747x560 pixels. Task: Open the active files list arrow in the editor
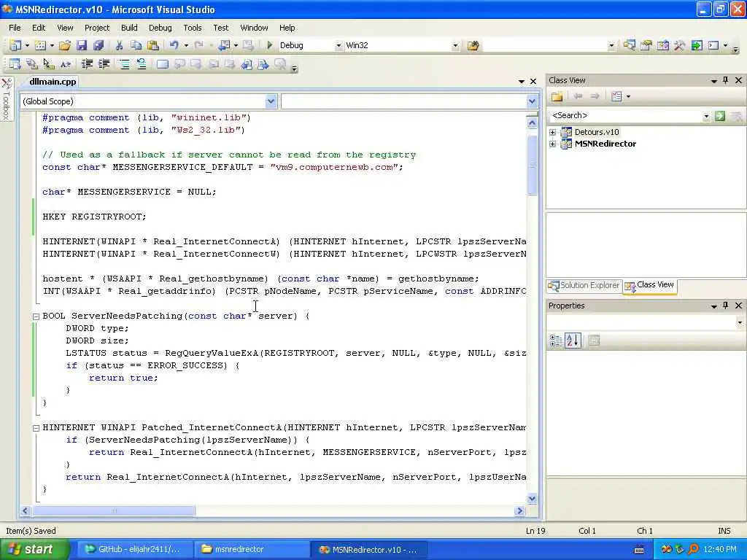pyautogui.click(x=521, y=82)
